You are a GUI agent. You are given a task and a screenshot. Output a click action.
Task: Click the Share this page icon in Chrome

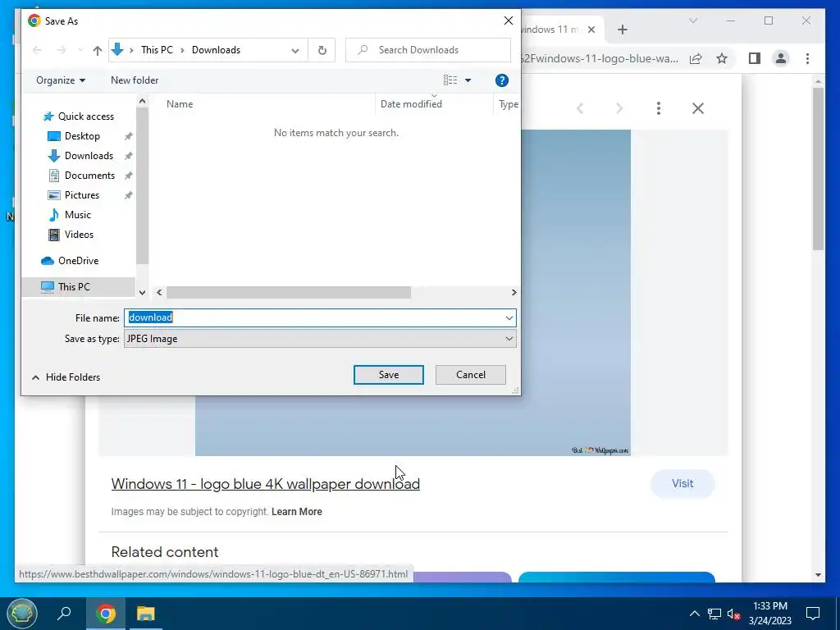(696, 58)
